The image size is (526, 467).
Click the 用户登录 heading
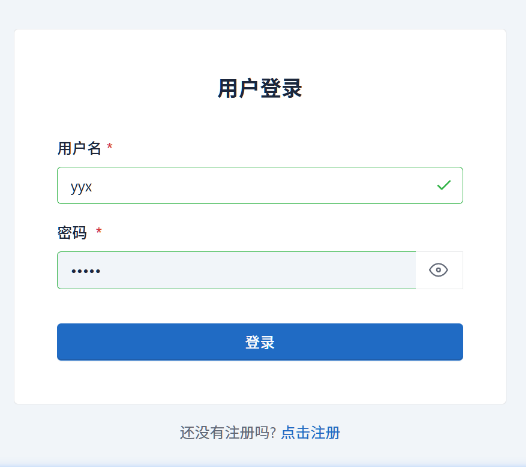point(260,89)
